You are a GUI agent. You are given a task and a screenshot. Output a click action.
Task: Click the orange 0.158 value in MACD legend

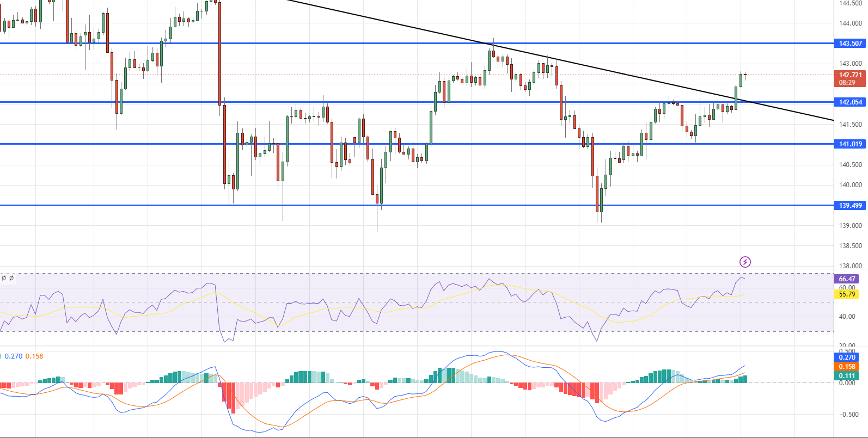34,356
